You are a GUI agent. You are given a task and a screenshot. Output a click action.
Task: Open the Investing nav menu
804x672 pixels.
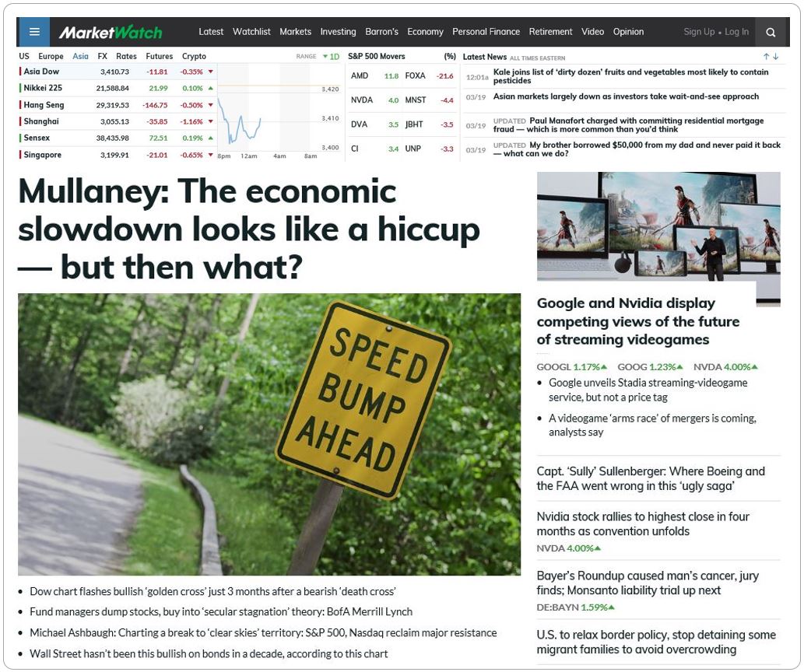click(x=338, y=32)
